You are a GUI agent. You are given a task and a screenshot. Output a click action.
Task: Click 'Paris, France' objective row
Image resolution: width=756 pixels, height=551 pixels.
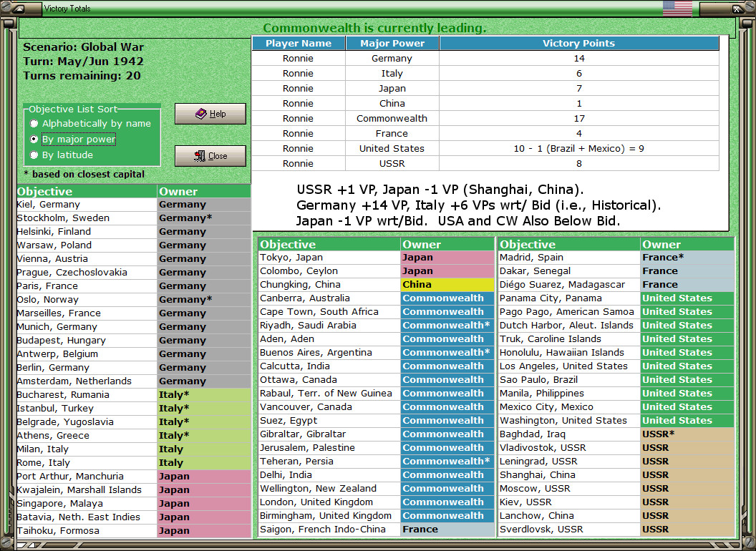coord(134,286)
